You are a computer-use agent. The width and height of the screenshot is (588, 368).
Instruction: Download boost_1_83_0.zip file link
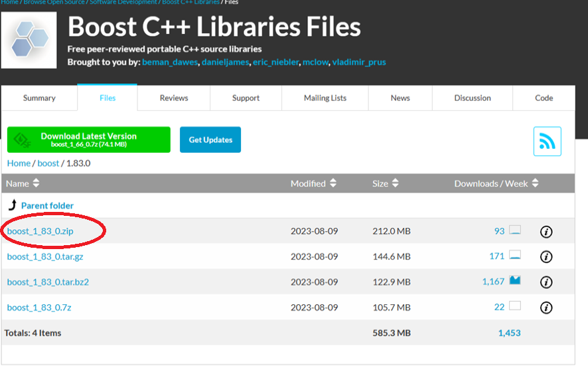[40, 231]
